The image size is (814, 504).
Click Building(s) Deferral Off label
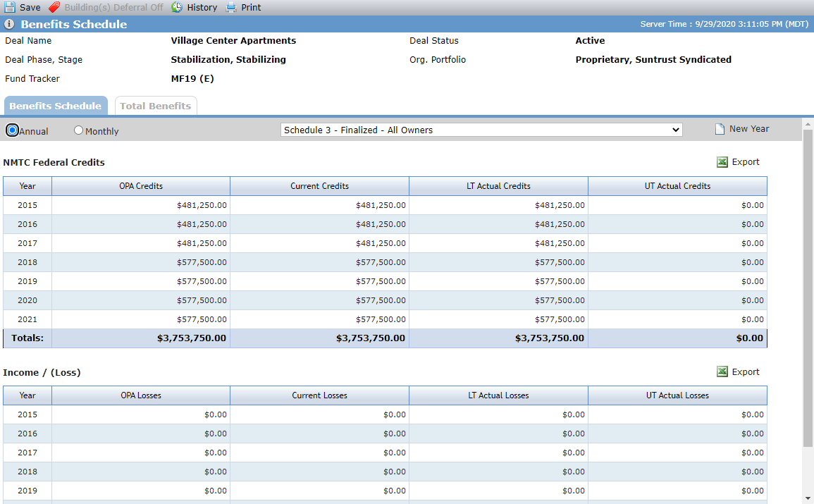pos(113,7)
